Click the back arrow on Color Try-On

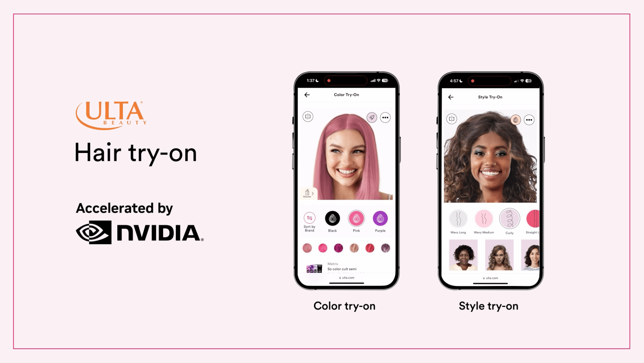[x=307, y=95]
